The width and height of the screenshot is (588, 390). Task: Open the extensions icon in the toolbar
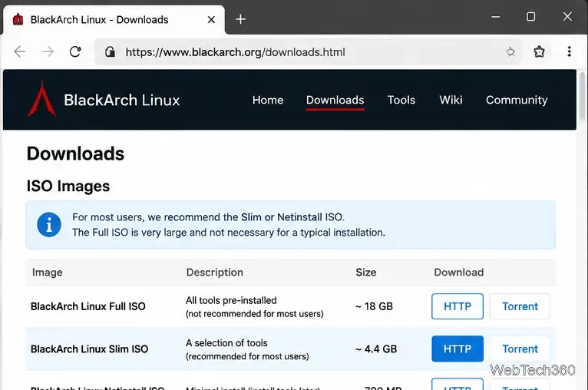pyautogui.click(x=539, y=51)
